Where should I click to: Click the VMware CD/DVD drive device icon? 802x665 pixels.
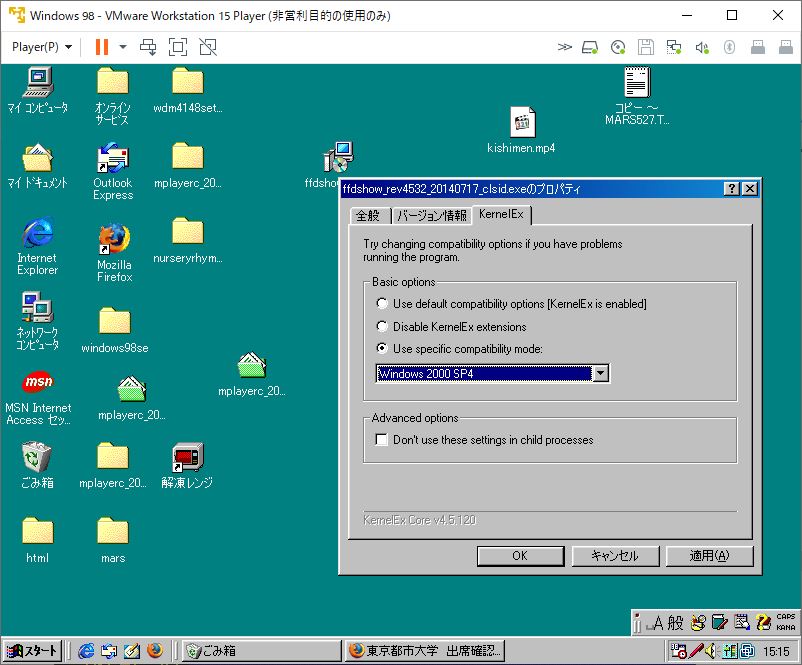coord(618,48)
